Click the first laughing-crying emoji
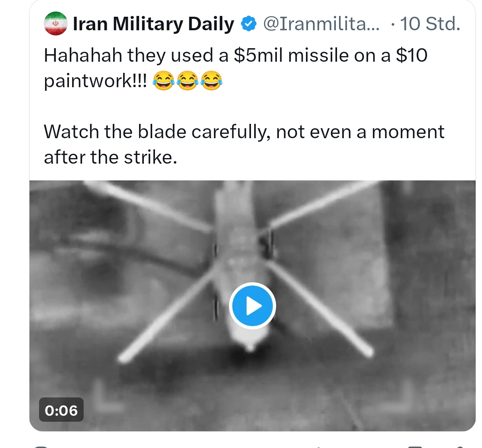 pos(163,80)
